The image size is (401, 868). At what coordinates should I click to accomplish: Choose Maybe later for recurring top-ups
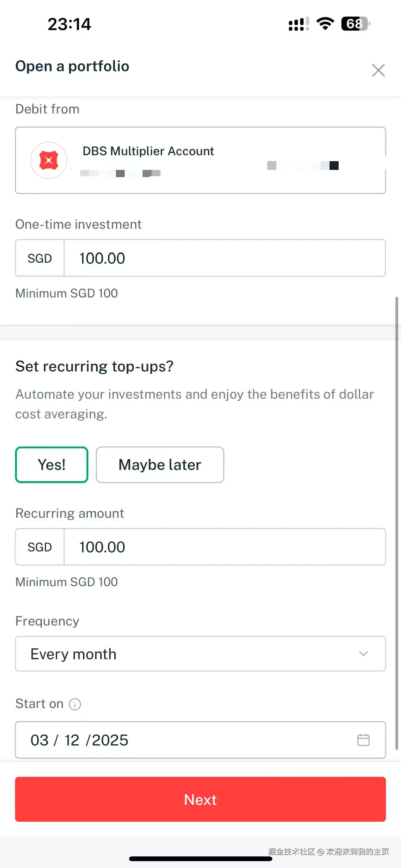coord(160,465)
